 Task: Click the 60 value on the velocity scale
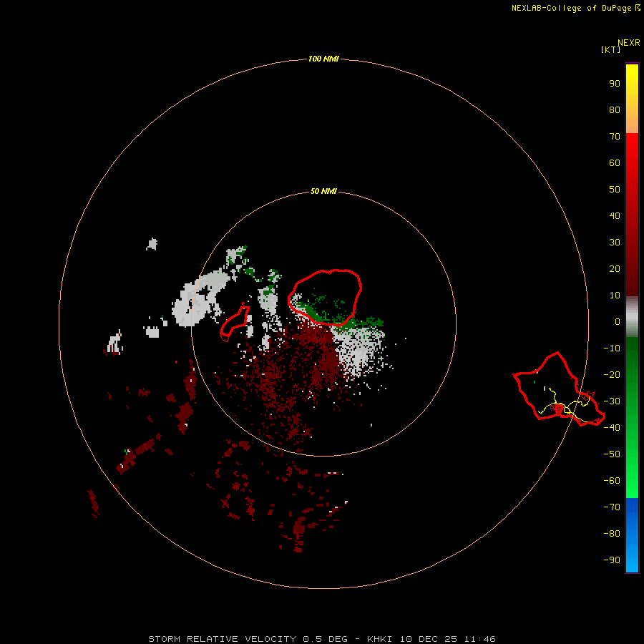point(615,162)
